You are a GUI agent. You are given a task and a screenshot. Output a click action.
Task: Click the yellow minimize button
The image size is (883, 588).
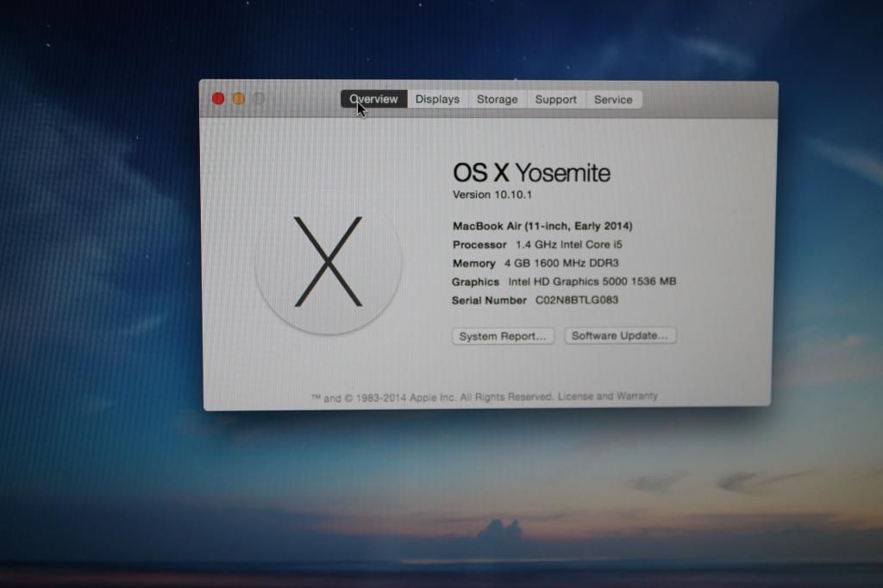pyautogui.click(x=239, y=98)
